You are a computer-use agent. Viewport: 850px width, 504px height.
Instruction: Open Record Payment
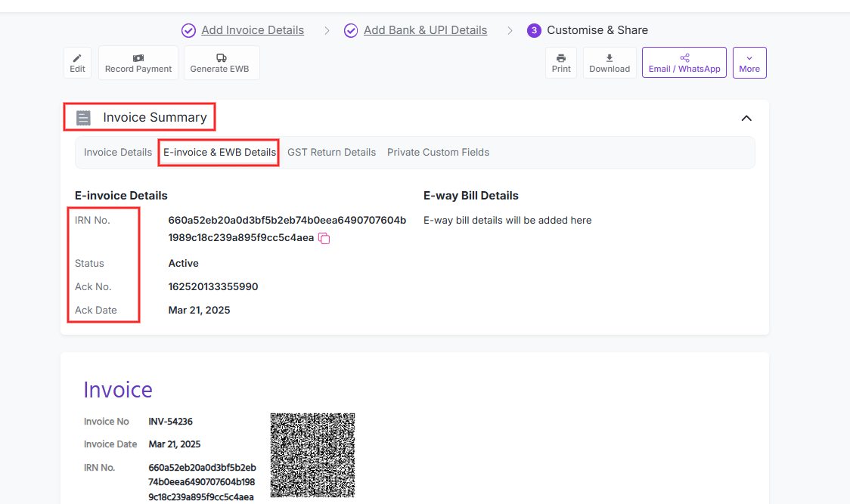(138, 63)
